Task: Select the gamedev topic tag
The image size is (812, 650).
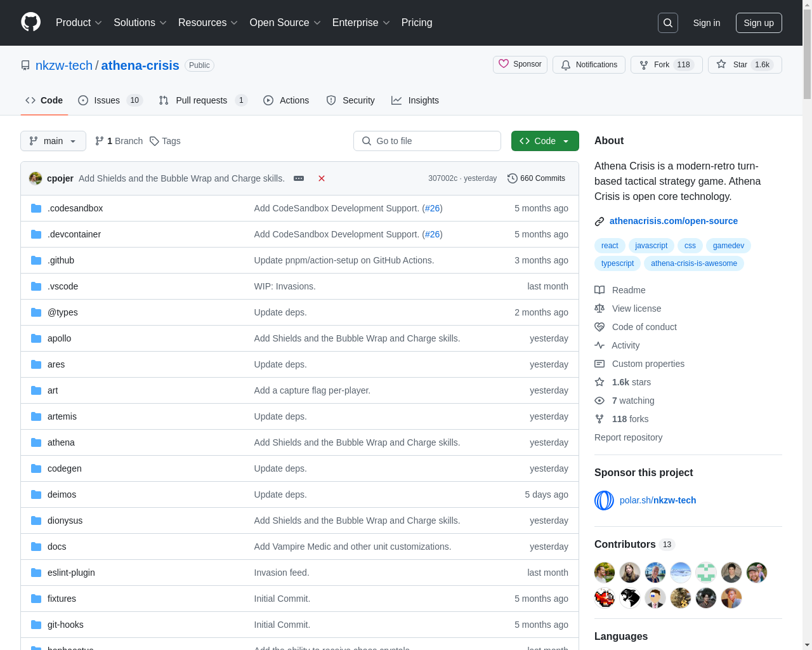Action: coord(728,246)
